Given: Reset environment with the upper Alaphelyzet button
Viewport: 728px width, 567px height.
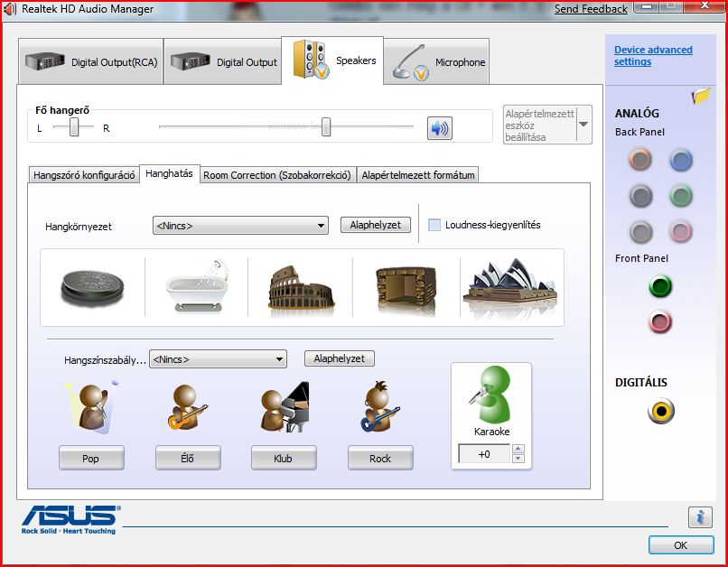Looking at the screenshot, I should click(x=376, y=225).
